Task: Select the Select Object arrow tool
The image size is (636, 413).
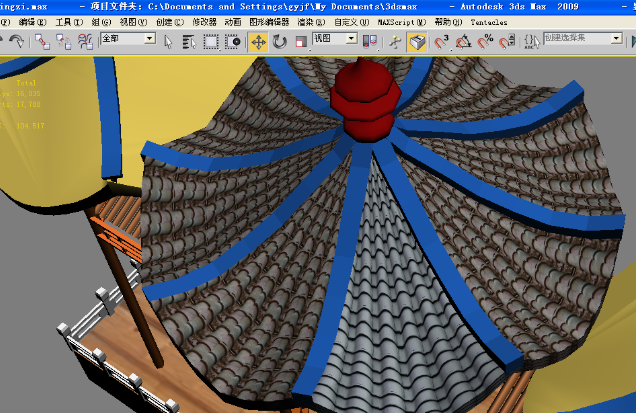Action: (168, 41)
